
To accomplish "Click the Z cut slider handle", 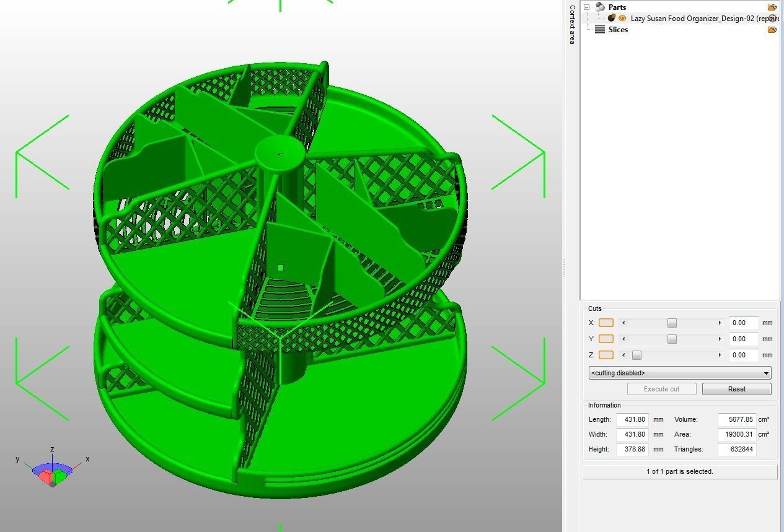I will [636, 355].
